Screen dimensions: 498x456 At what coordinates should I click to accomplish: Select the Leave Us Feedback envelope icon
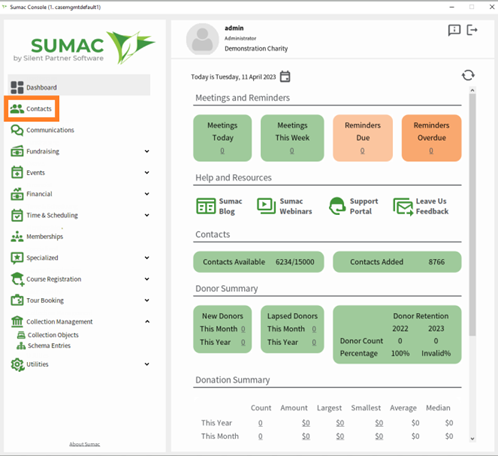click(403, 206)
